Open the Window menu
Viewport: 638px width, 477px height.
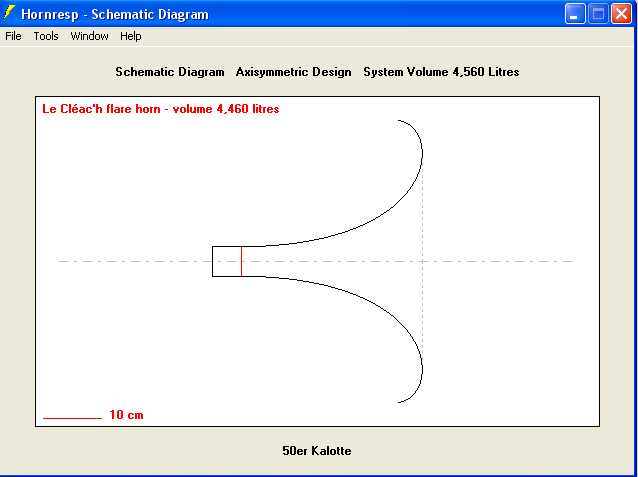click(x=90, y=36)
